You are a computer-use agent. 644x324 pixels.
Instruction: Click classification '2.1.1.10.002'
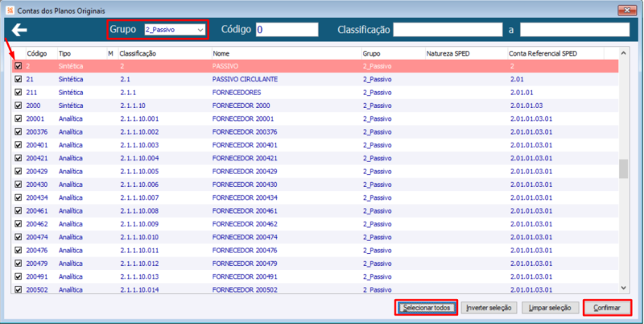click(139, 131)
